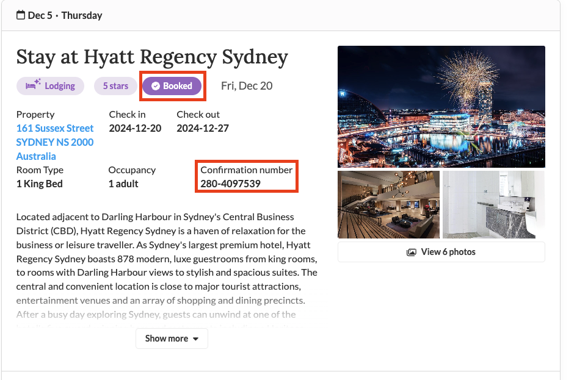Open the 161 Sussex Street address link
The image size is (588, 380).
[x=55, y=142]
